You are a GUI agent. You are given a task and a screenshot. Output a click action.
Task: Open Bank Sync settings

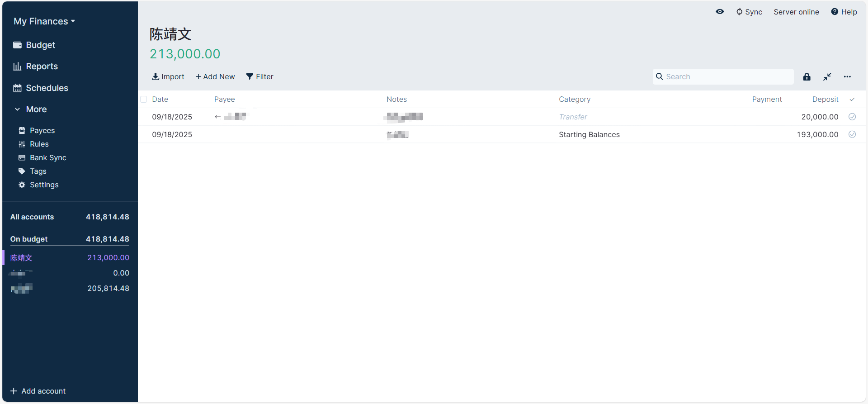click(x=48, y=157)
